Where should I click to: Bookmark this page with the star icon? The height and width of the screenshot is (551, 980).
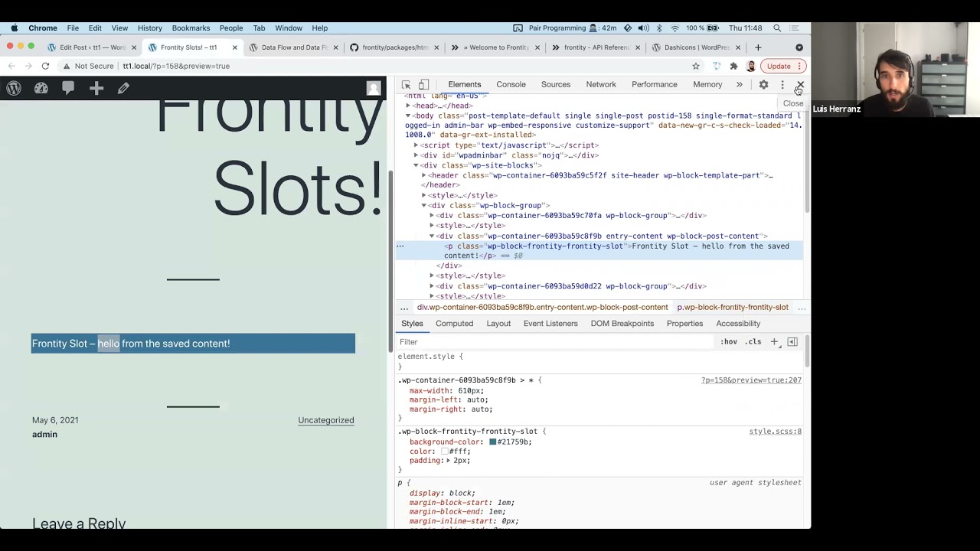pos(696,67)
